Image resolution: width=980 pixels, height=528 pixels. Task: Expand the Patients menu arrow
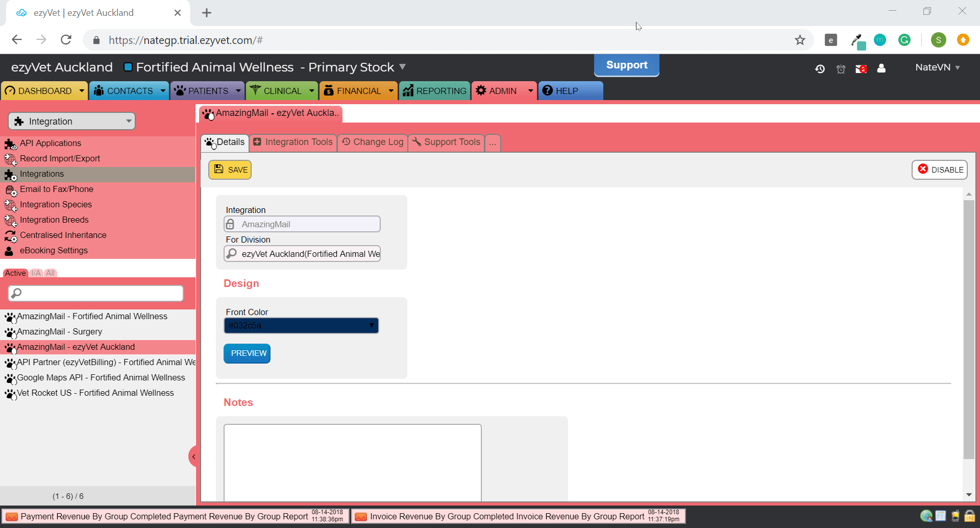[238, 90]
